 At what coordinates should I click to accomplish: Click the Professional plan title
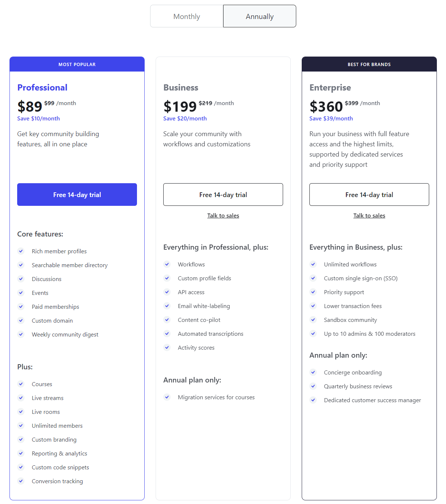42,88
